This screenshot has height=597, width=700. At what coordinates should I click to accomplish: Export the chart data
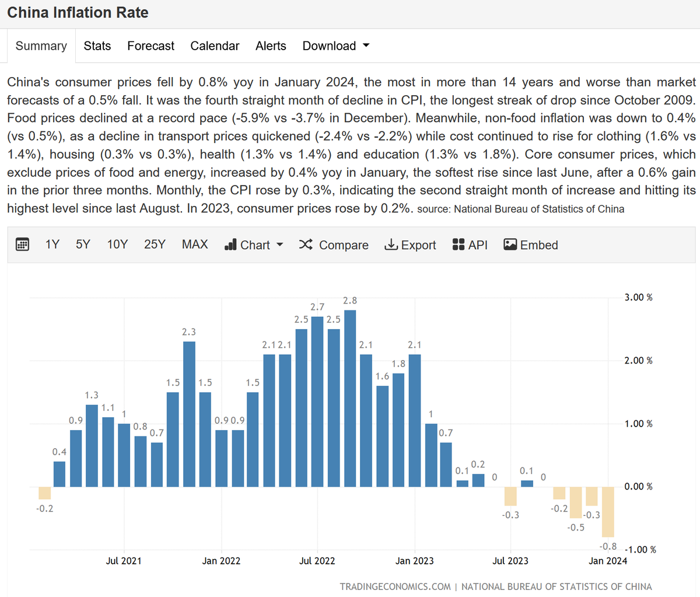[410, 245]
